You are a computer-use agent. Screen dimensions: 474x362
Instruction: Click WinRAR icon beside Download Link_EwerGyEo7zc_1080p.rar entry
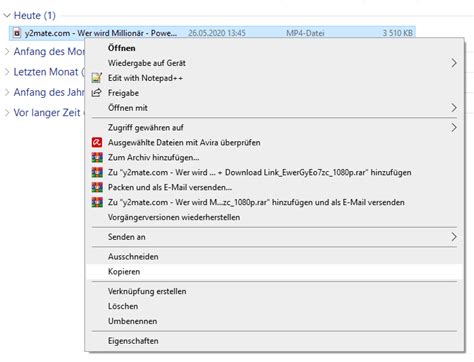coord(97,173)
